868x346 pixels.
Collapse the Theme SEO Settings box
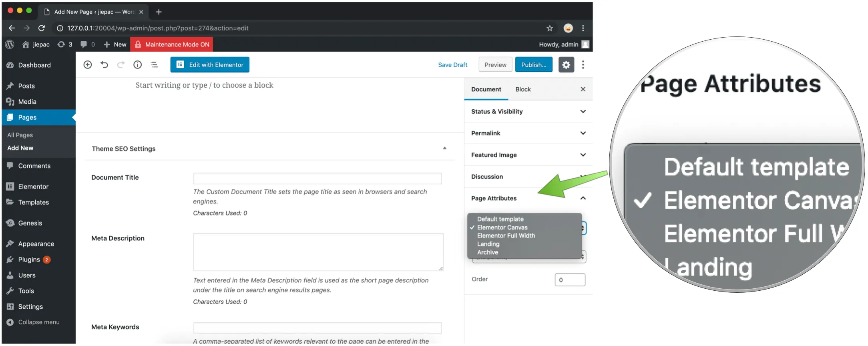(x=444, y=148)
